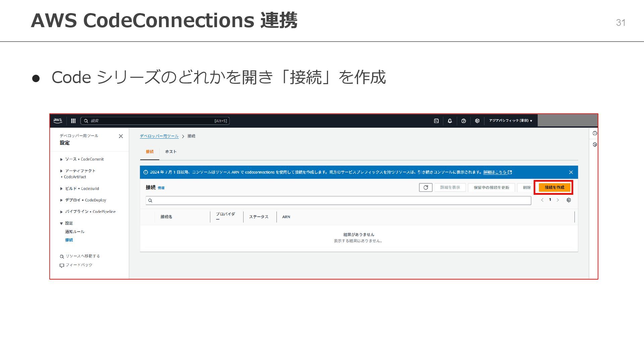The width and height of the screenshot is (644, 362).
Task: Close the developer tools side panel
Action: click(x=121, y=136)
